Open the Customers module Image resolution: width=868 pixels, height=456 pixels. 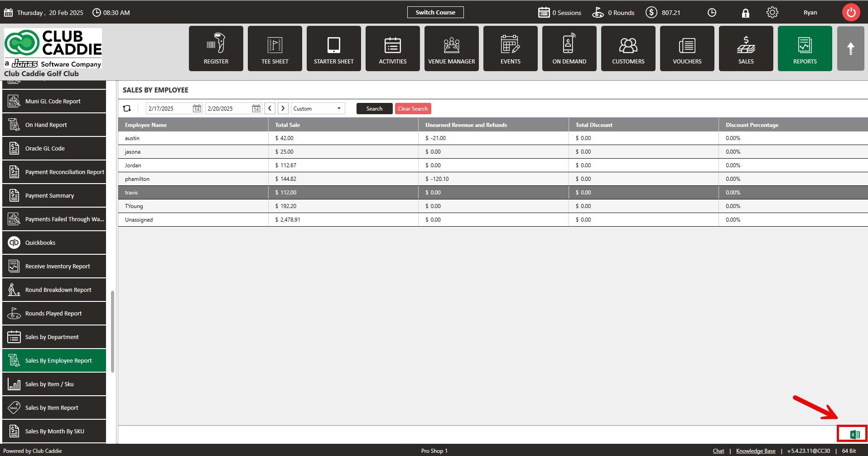(628, 49)
